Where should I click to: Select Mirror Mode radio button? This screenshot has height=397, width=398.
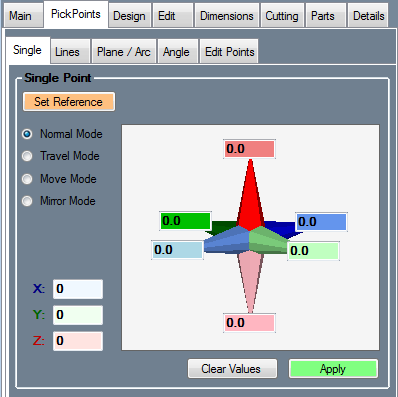click(x=27, y=201)
